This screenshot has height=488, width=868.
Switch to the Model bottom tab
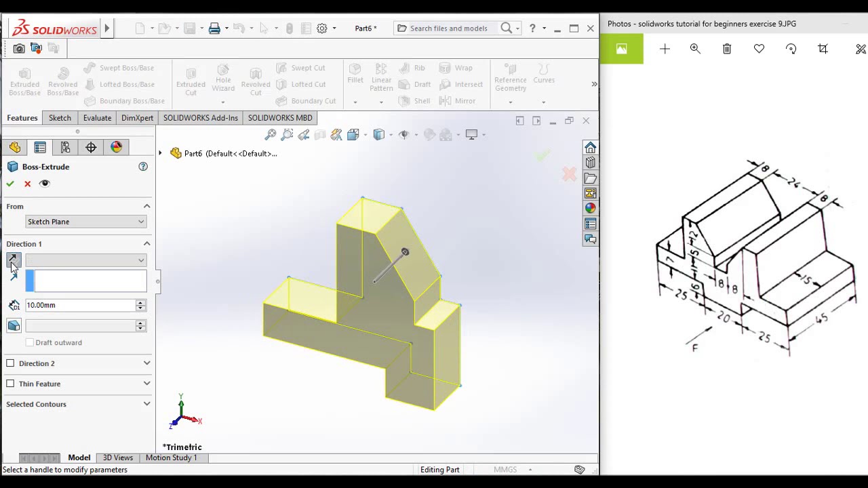79,457
